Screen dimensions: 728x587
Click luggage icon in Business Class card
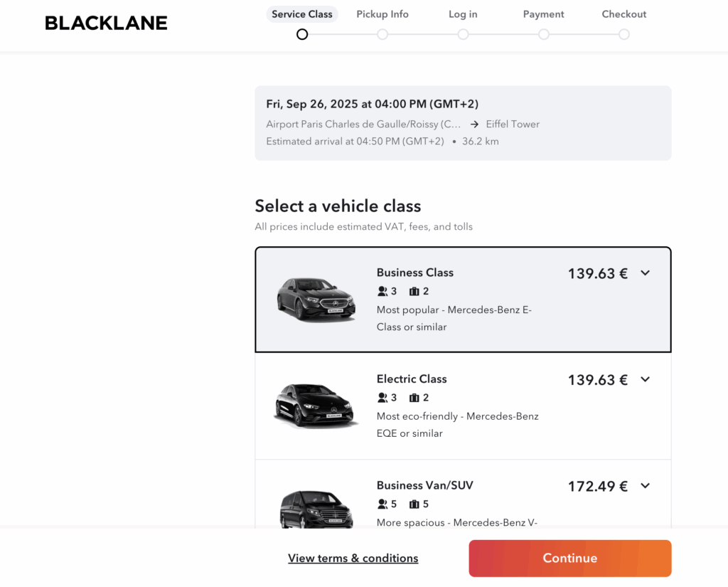click(414, 292)
